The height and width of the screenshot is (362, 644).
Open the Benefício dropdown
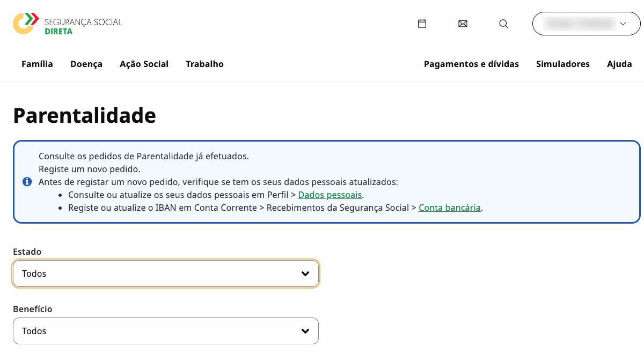click(166, 331)
